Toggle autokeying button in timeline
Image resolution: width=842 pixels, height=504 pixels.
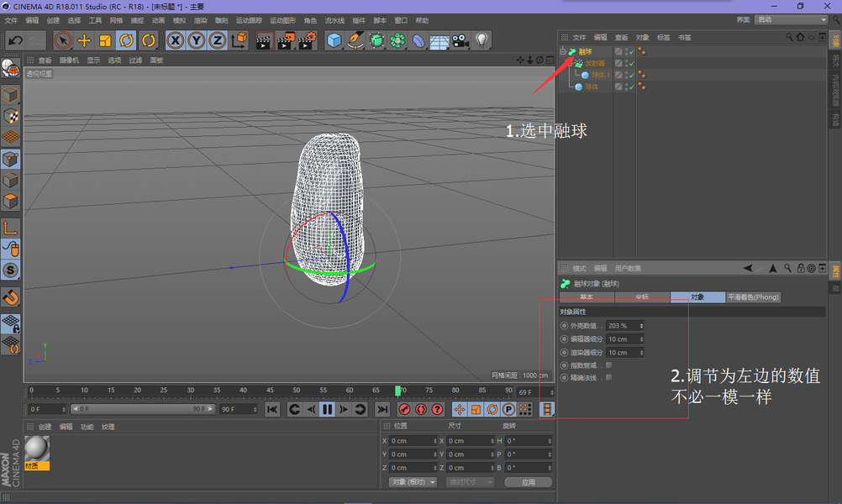coord(421,410)
